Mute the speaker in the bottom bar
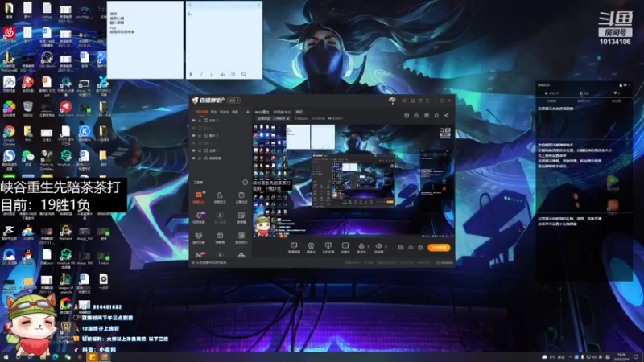Viewport: 644px width, 362px height. tap(378, 247)
